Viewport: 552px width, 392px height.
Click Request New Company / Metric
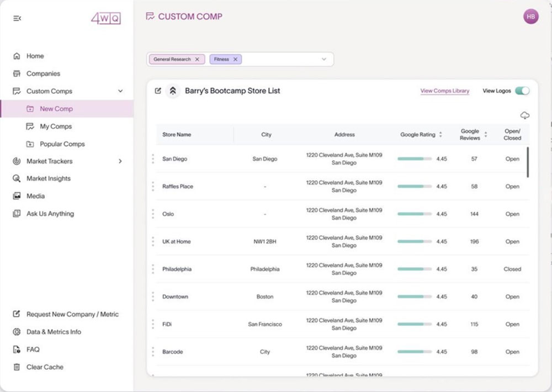(x=72, y=314)
